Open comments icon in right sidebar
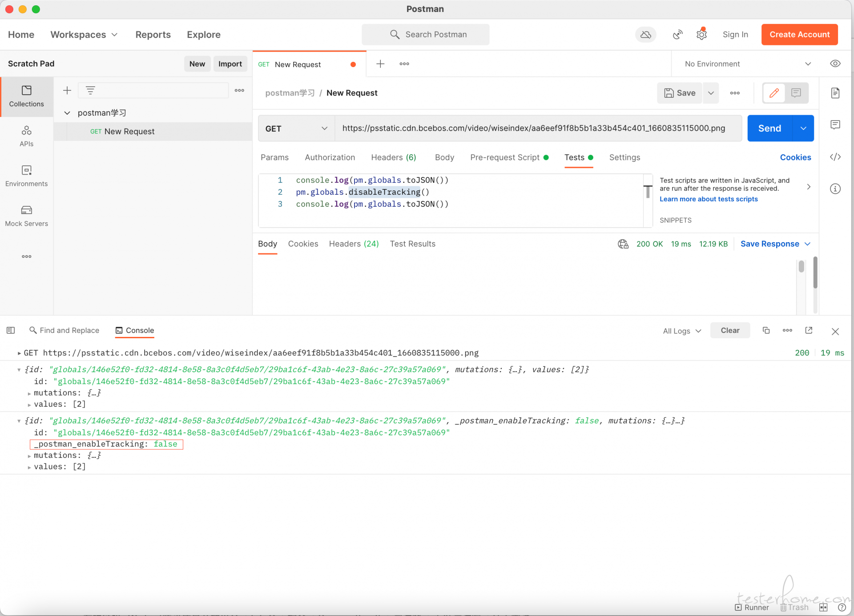 835,125
